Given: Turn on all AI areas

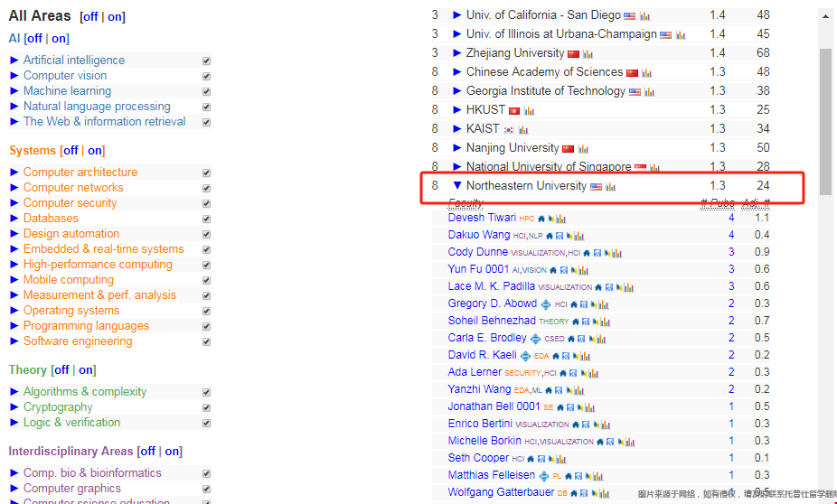Looking at the screenshot, I should (x=60, y=39).
